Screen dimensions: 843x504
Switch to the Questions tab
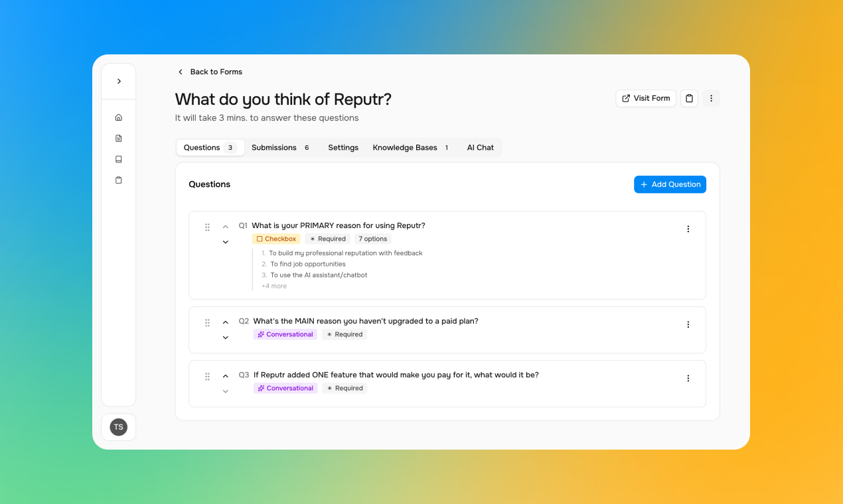coord(210,148)
